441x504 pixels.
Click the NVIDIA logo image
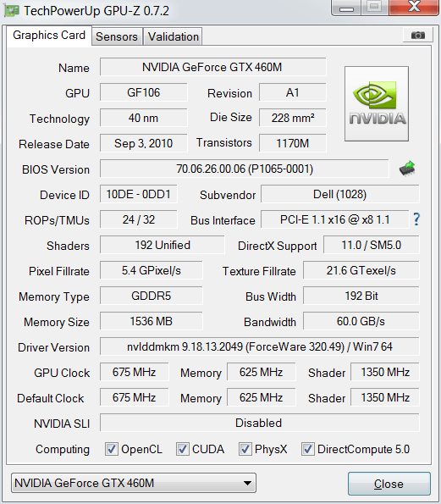click(377, 104)
